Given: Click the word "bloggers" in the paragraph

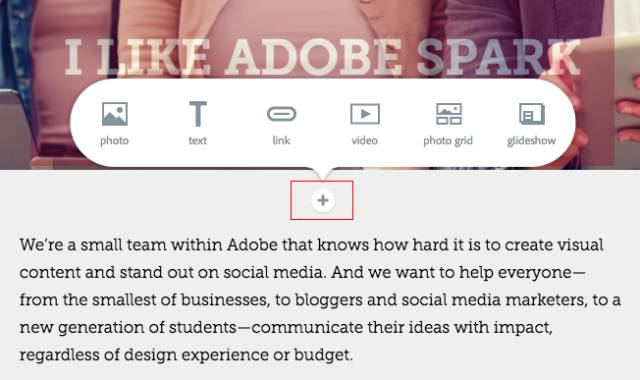Looking at the screenshot, I should (329, 300).
